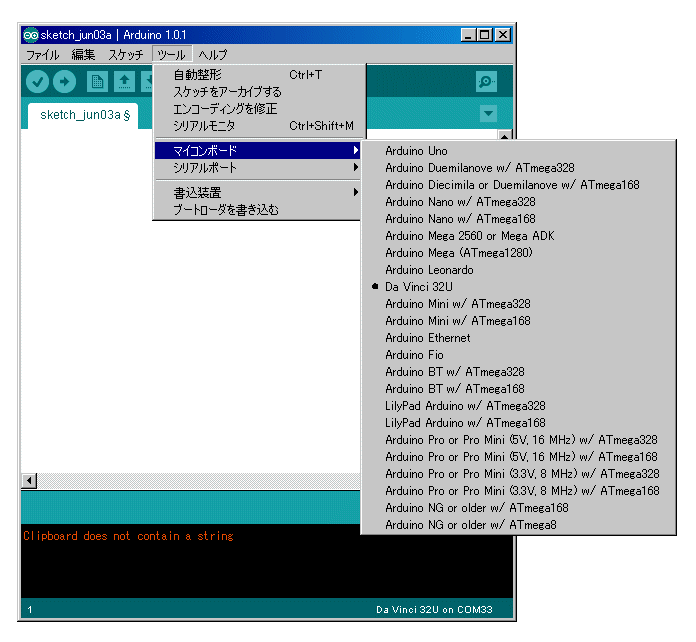Select Arduino NG or older w/ ATmega8
This screenshot has width=696, height=642.
(518, 524)
